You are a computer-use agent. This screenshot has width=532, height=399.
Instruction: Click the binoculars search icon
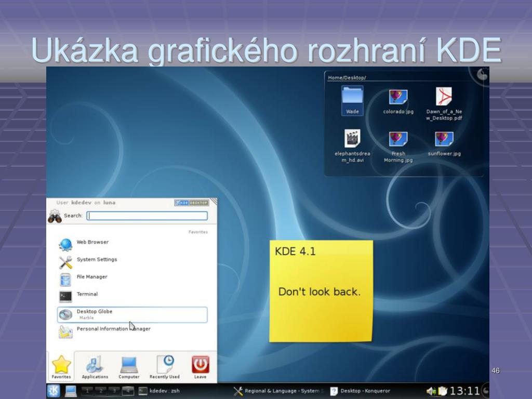click(x=55, y=216)
